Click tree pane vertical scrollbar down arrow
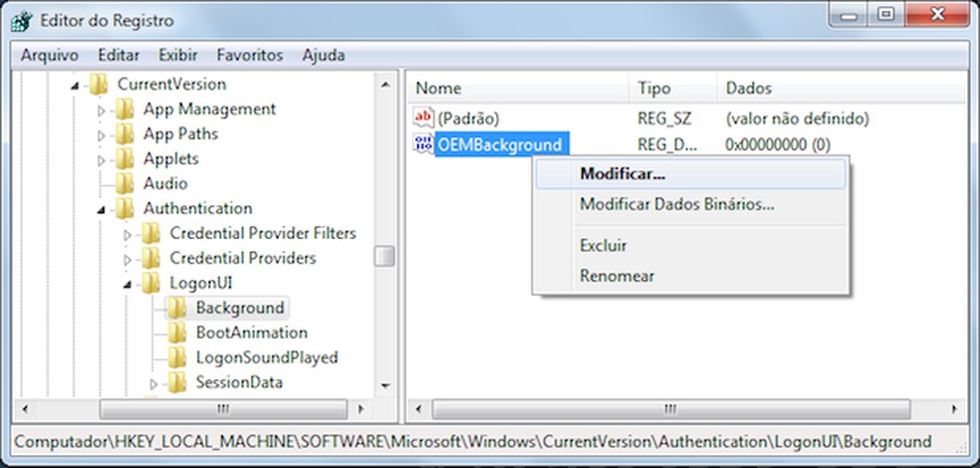 pos(384,385)
